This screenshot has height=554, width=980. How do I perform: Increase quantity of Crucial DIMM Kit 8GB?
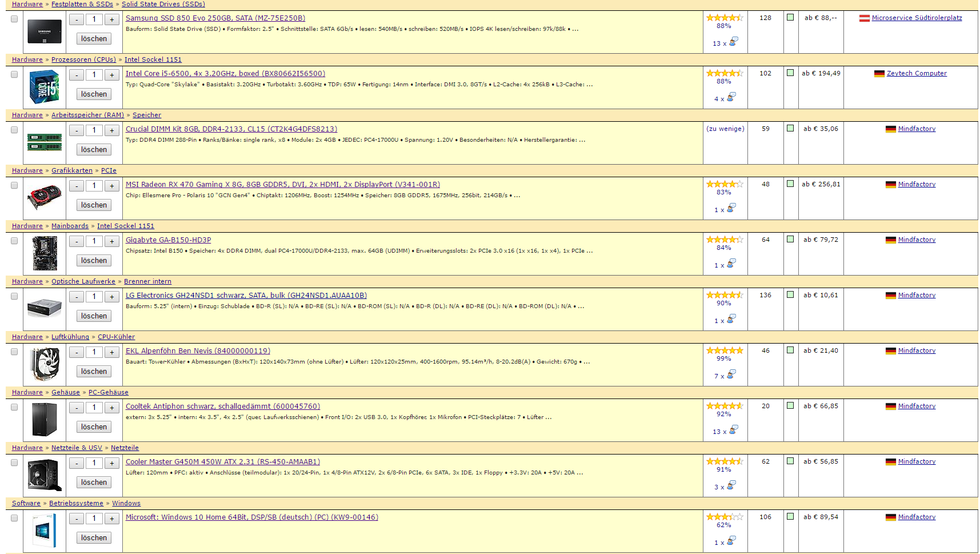click(112, 130)
